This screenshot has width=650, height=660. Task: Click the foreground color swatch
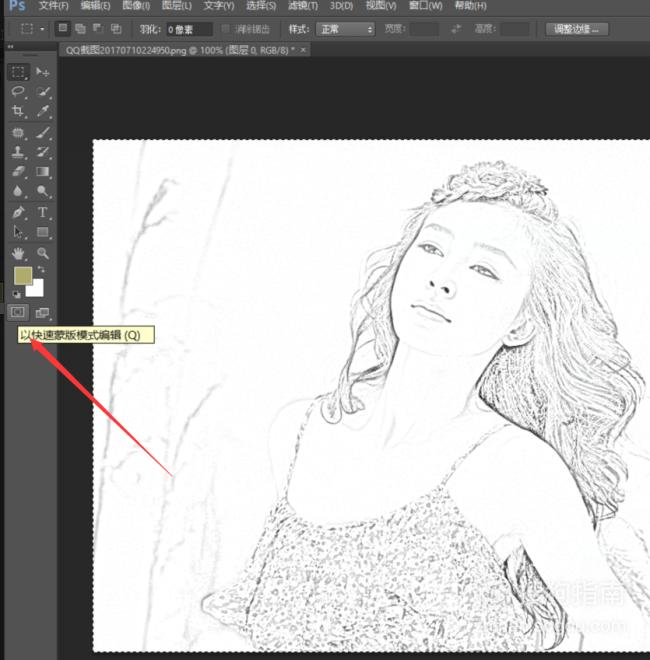click(22, 276)
